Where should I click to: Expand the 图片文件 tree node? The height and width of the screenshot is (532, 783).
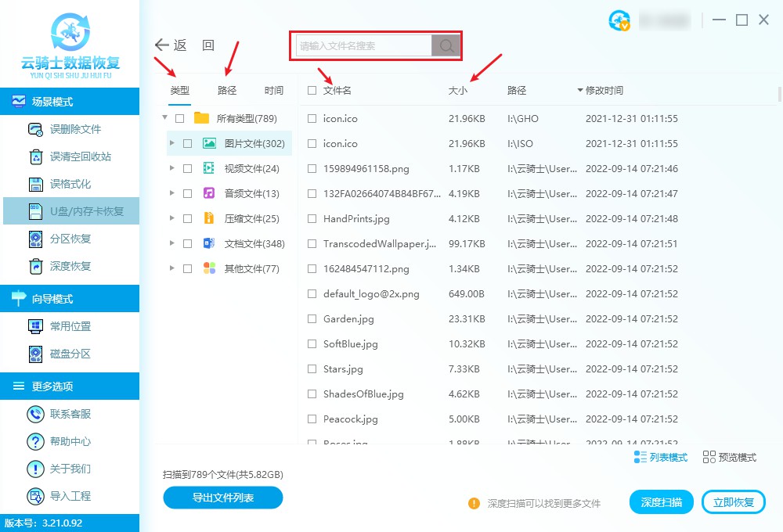tap(174, 143)
